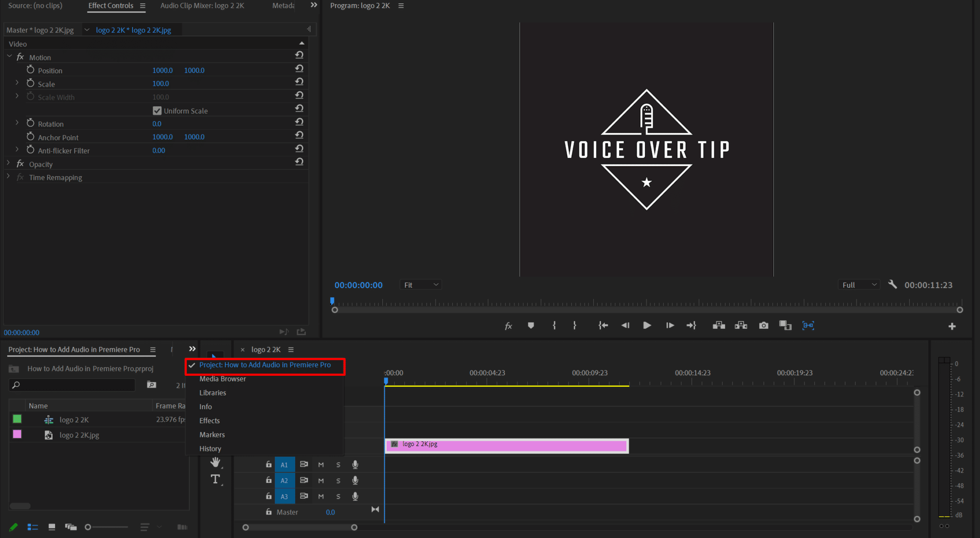This screenshot has height=538, width=980.
Task: Select the Libraries menu item
Action: [212, 392]
